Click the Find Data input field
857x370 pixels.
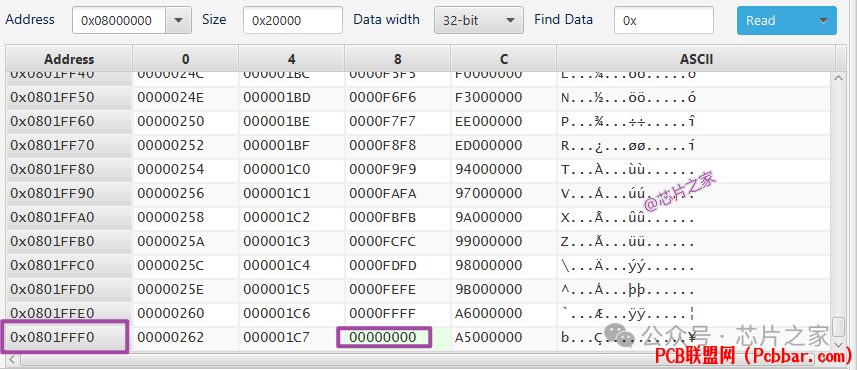664,20
